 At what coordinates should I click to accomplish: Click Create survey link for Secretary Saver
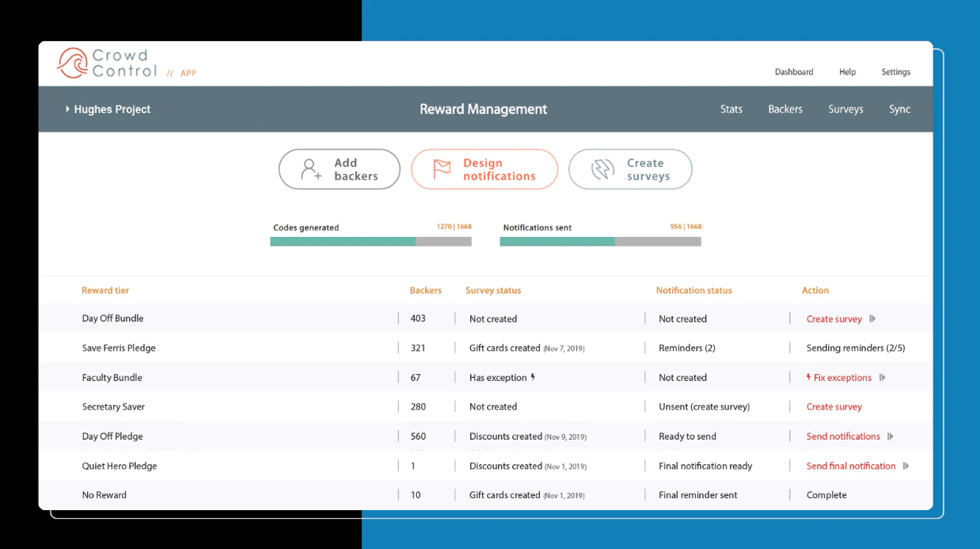click(x=834, y=407)
